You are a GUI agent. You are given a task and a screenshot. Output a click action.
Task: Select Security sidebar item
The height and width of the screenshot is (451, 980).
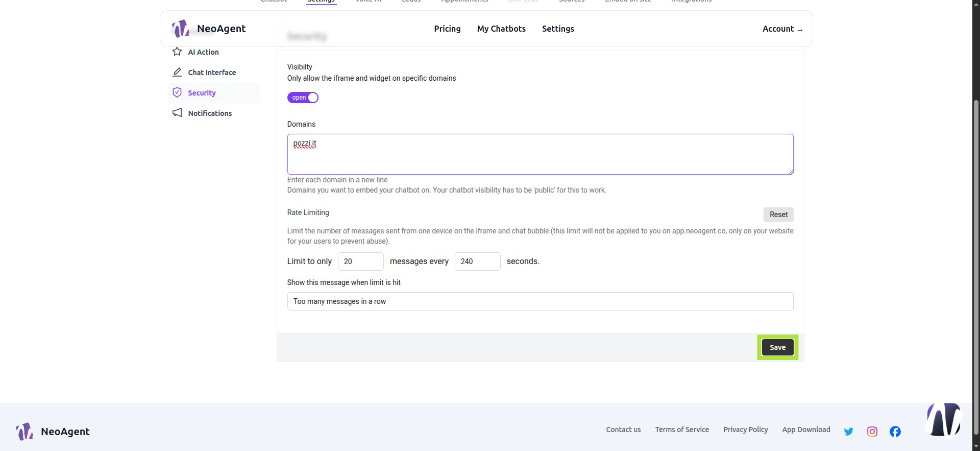[214, 93]
